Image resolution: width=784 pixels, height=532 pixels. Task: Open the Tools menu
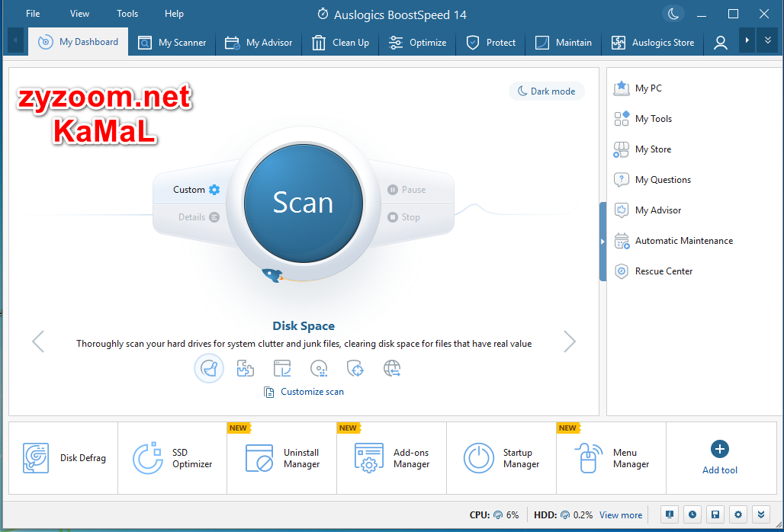click(x=127, y=14)
